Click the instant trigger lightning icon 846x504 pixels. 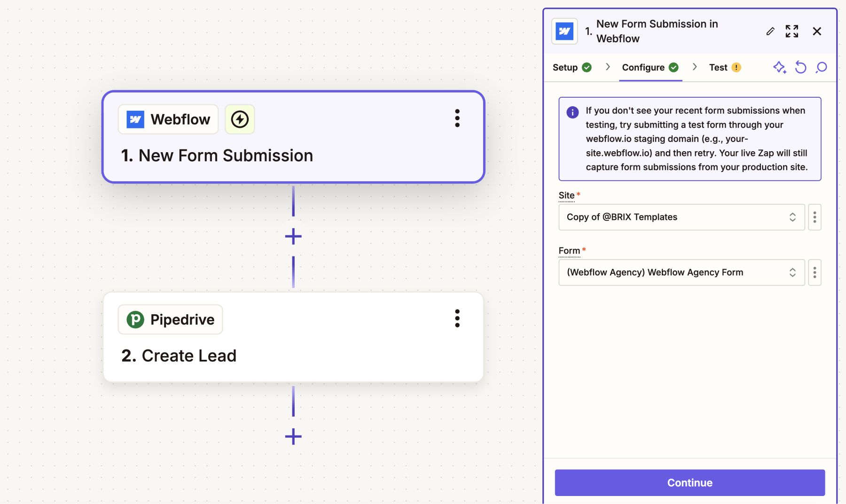(240, 119)
